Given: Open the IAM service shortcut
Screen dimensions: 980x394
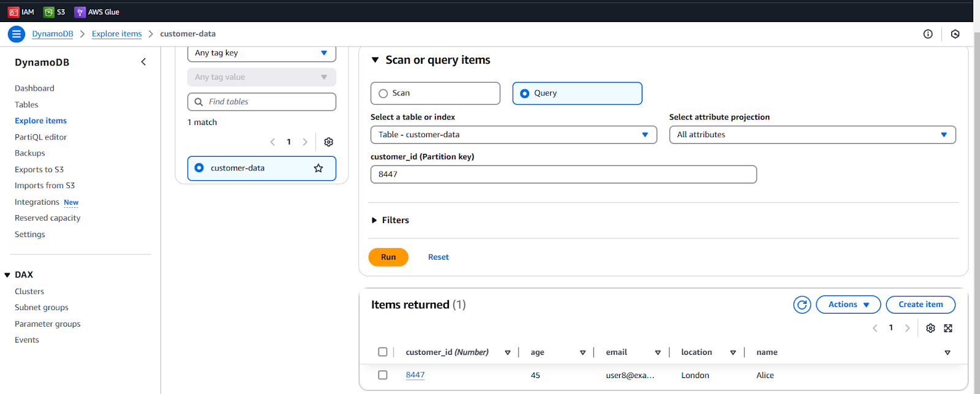Looking at the screenshot, I should point(21,12).
